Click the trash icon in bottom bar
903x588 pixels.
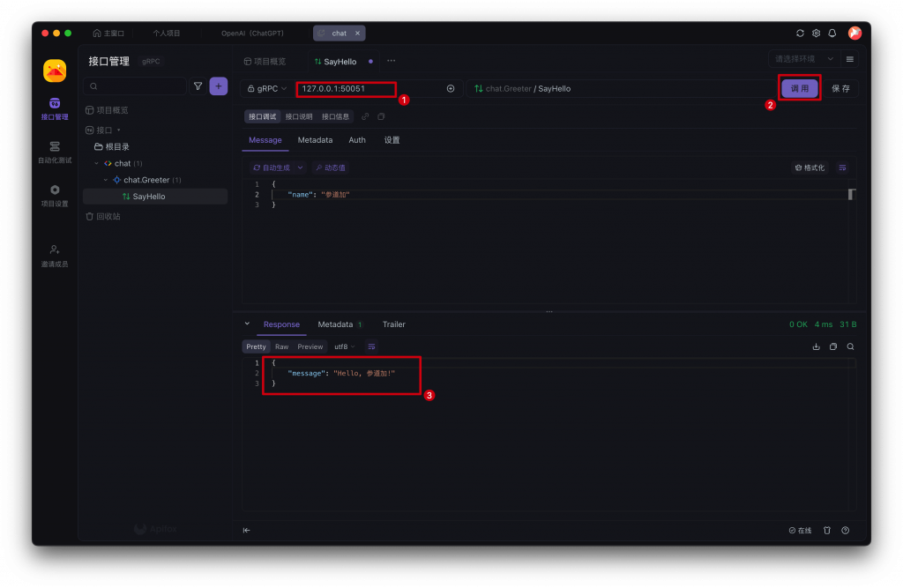(827, 531)
